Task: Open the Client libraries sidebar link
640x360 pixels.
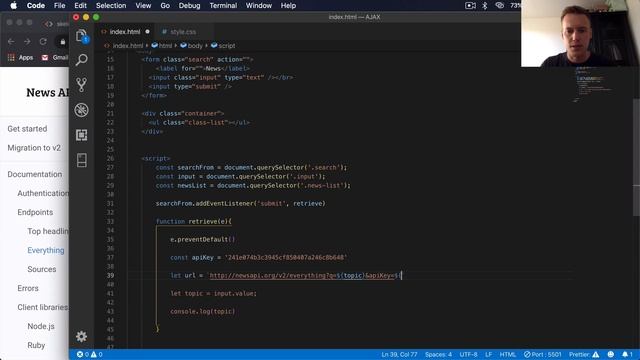Action: [43, 307]
